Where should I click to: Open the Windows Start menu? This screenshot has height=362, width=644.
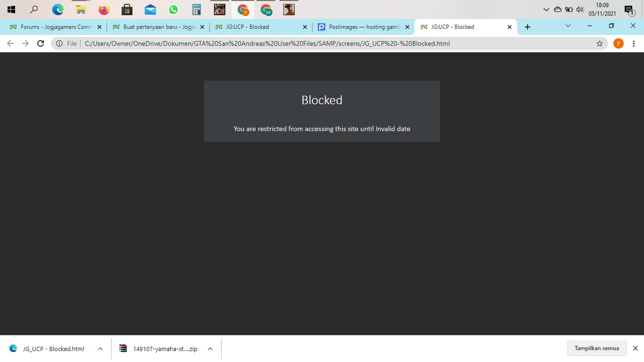pos(11,10)
